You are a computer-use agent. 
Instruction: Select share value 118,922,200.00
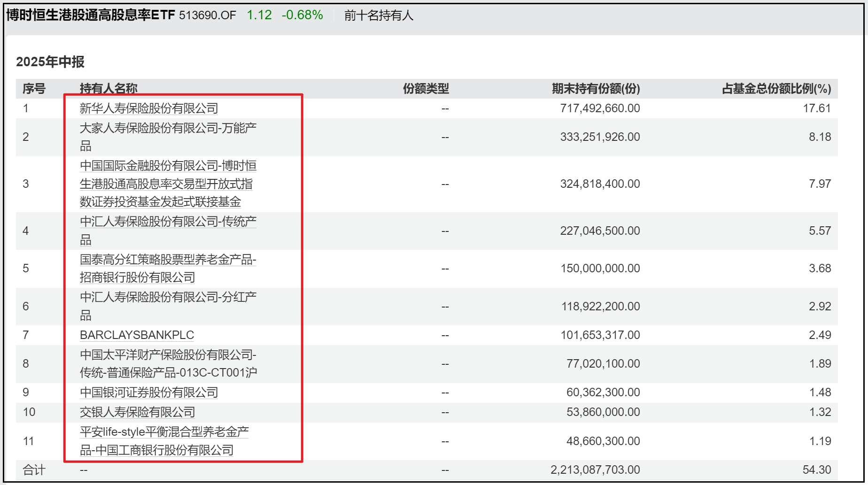(x=600, y=306)
